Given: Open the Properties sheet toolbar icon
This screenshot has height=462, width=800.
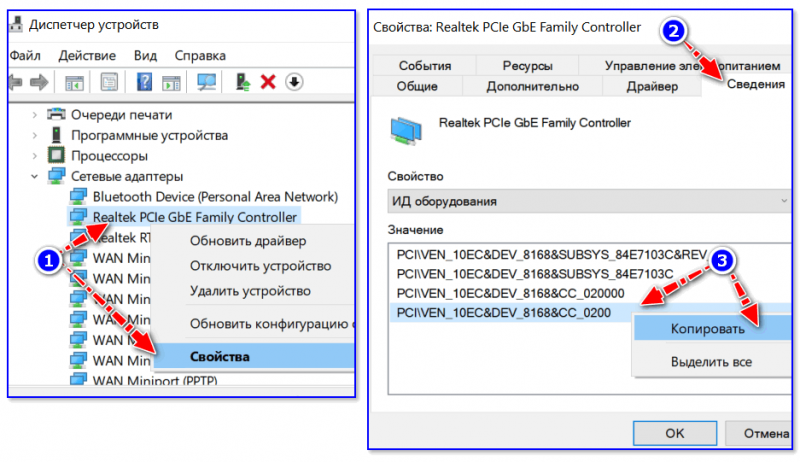Looking at the screenshot, I should point(109,82).
